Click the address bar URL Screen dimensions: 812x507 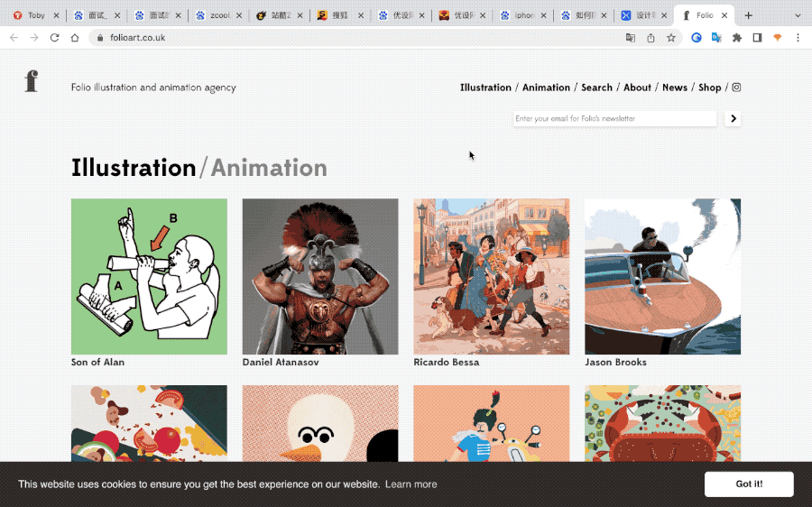tap(138, 38)
